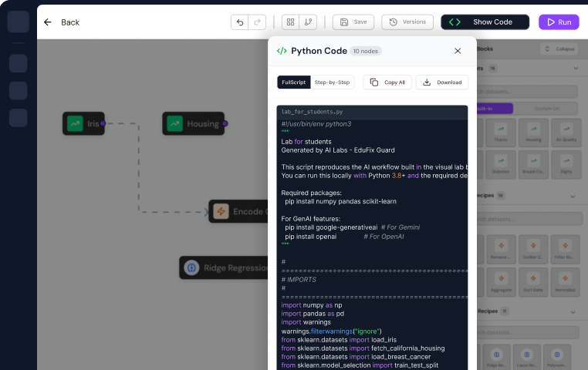This screenshot has height=370, width=588.
Task: Click the Back text link
Action: point(70,22)
